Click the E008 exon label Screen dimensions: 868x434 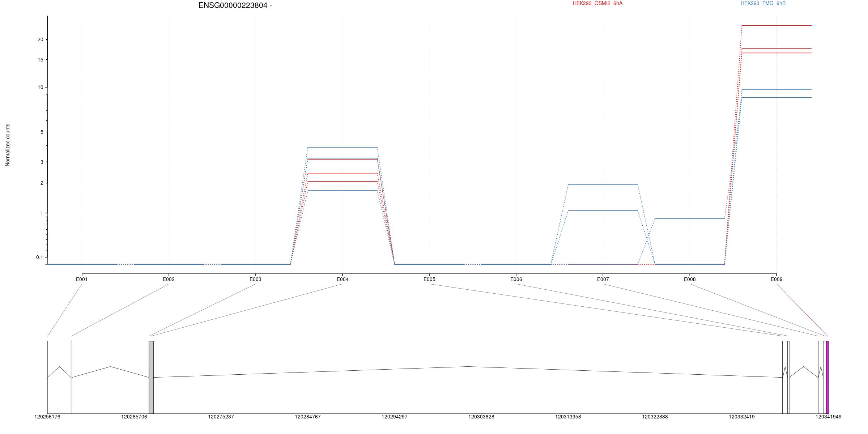click(690, 279)
